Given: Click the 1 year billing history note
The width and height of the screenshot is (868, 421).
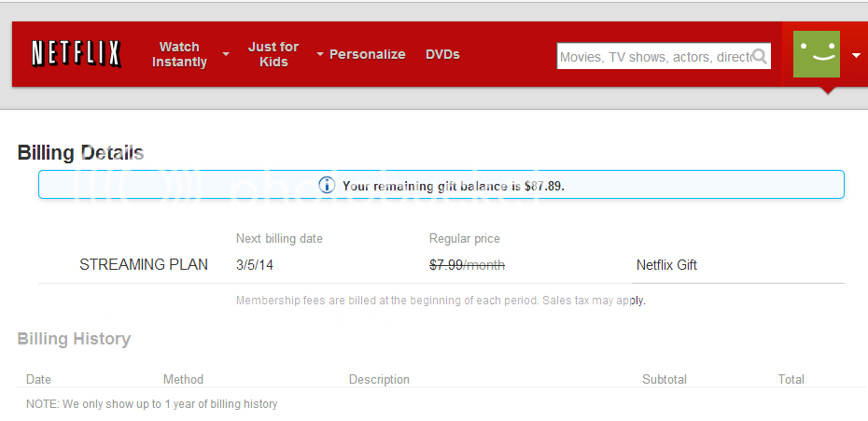Looking at the screenshot, I should point(152,404).
